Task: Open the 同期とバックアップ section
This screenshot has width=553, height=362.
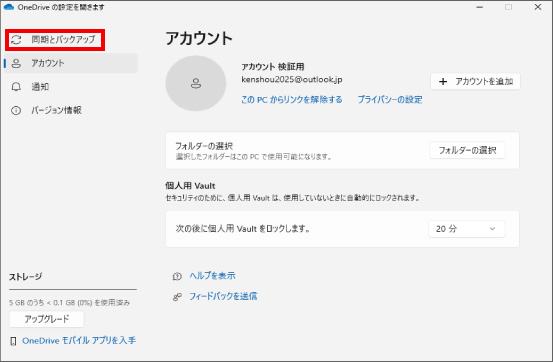Action: click(55, 40)
